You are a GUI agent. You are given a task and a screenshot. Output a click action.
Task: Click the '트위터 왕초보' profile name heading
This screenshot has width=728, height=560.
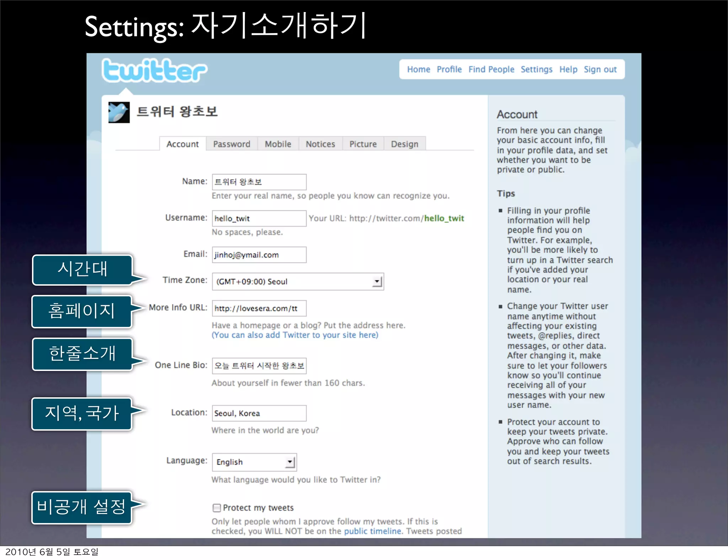pos(177,112)
